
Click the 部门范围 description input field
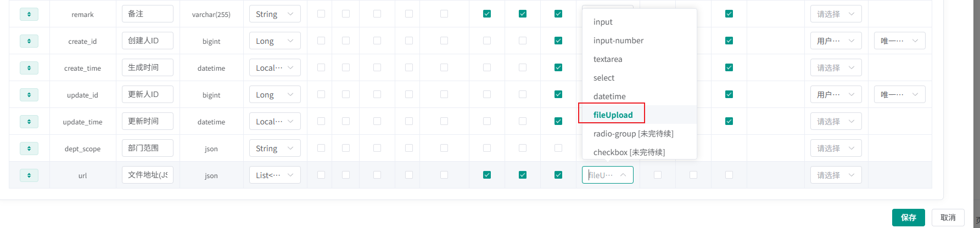[x=147, y=148]
